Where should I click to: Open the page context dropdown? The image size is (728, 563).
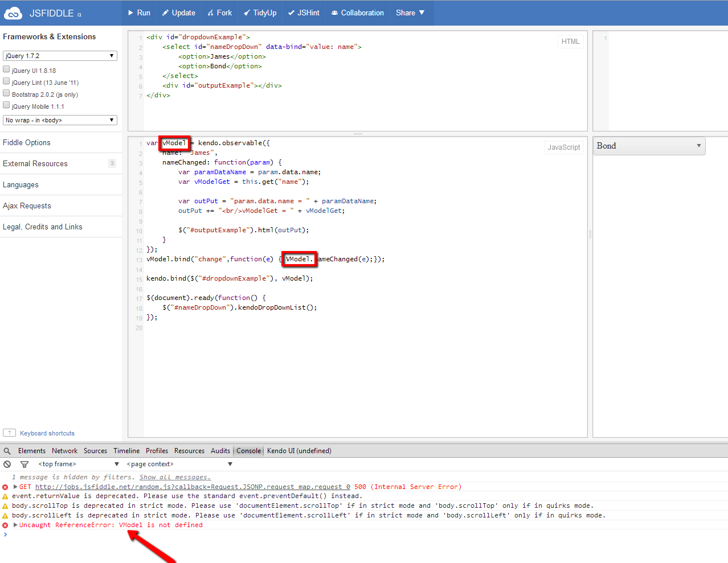[x=179, y=465]
